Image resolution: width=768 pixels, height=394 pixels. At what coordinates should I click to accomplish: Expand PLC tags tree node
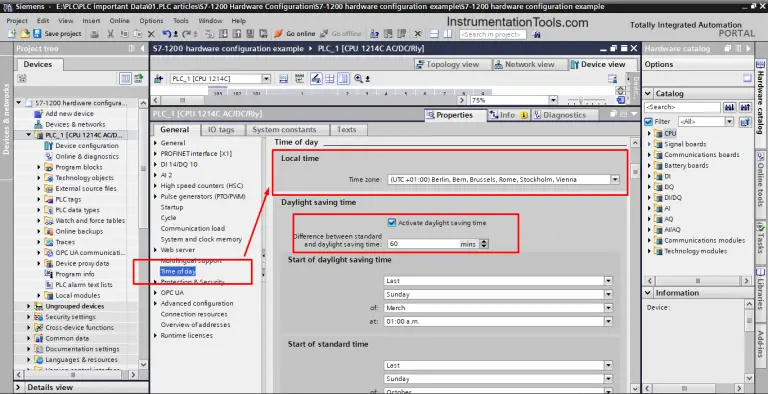pyautogui.click(x=39, y=199)
